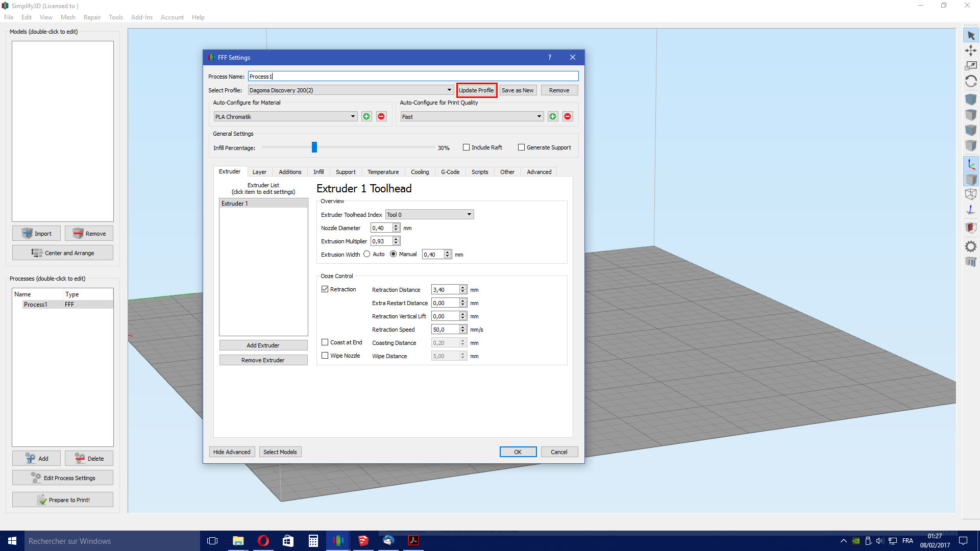The width and height of the screenshot is (980, 551).
Task: Activate the move/translate model tool
Action: [971, 51]
